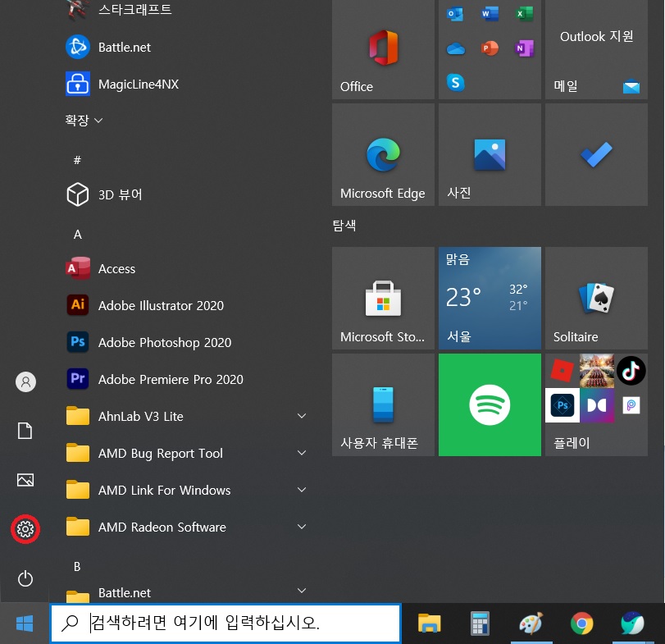Open the Office tile
Viewport: 665px width, 644px height.
383,48
